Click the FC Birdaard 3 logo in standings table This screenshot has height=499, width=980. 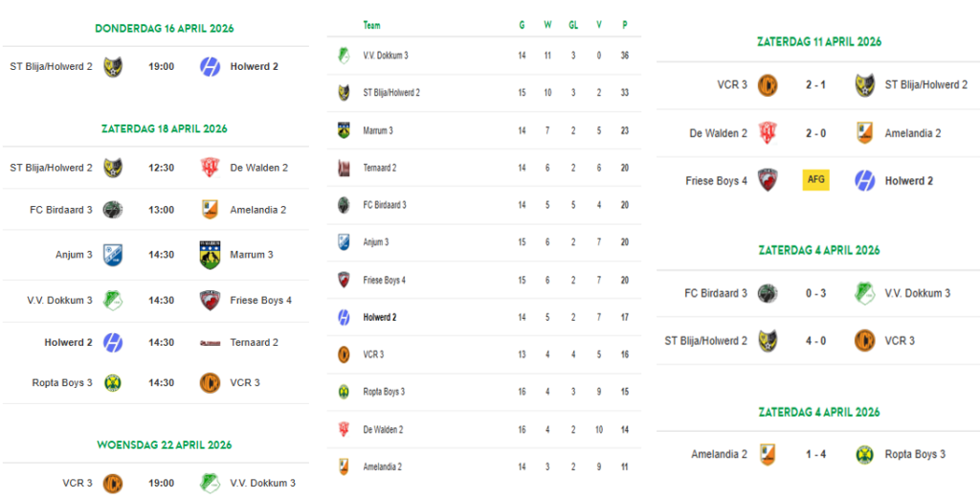(x=344, y=205)
